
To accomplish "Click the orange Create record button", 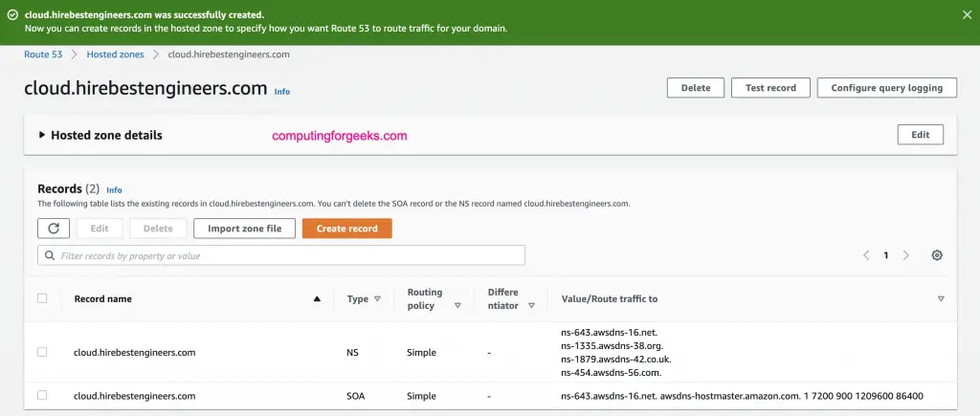I will [x=346, y=229].
